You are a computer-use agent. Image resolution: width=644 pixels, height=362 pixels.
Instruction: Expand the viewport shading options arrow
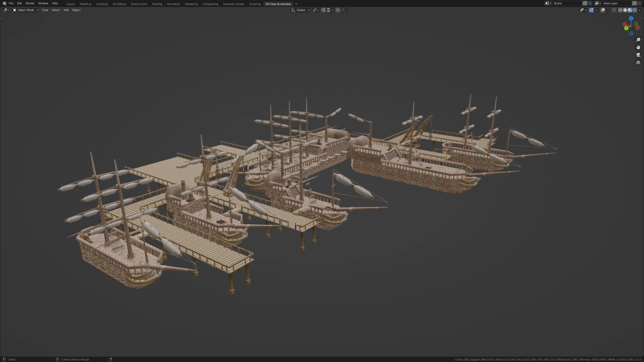(x=640, y=10)
